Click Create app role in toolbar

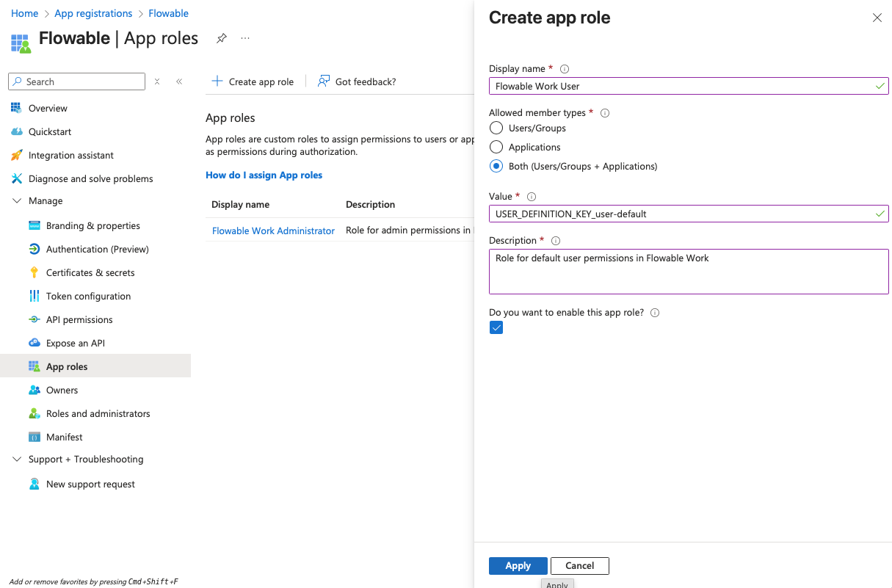[253, 81]
